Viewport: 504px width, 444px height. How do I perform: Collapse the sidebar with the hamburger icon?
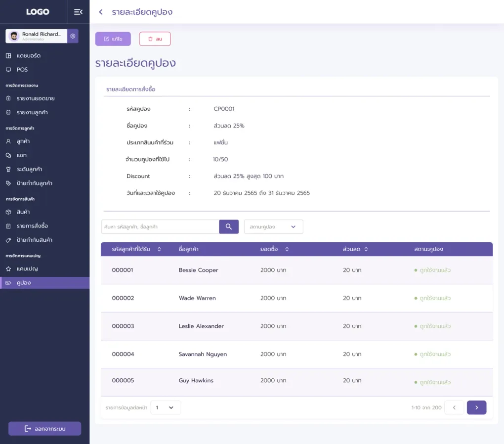click(x=78, y=12)
